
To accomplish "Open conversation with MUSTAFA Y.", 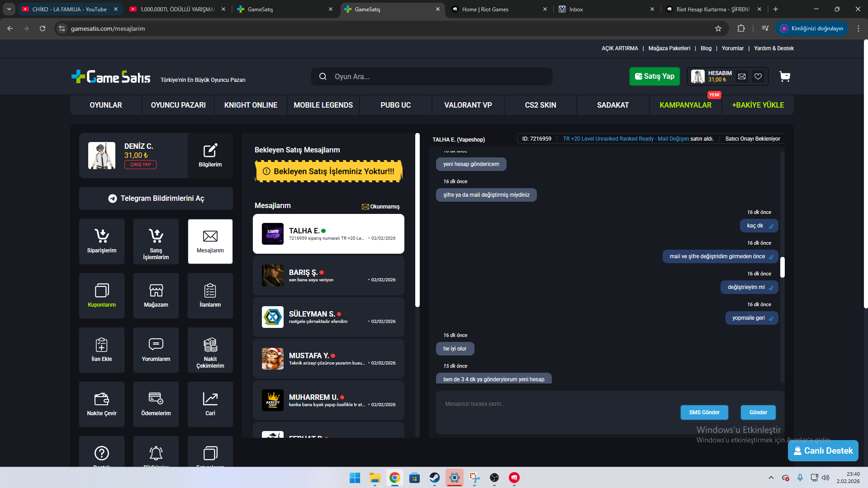I will pyautogui.click(x=328, y=359).
